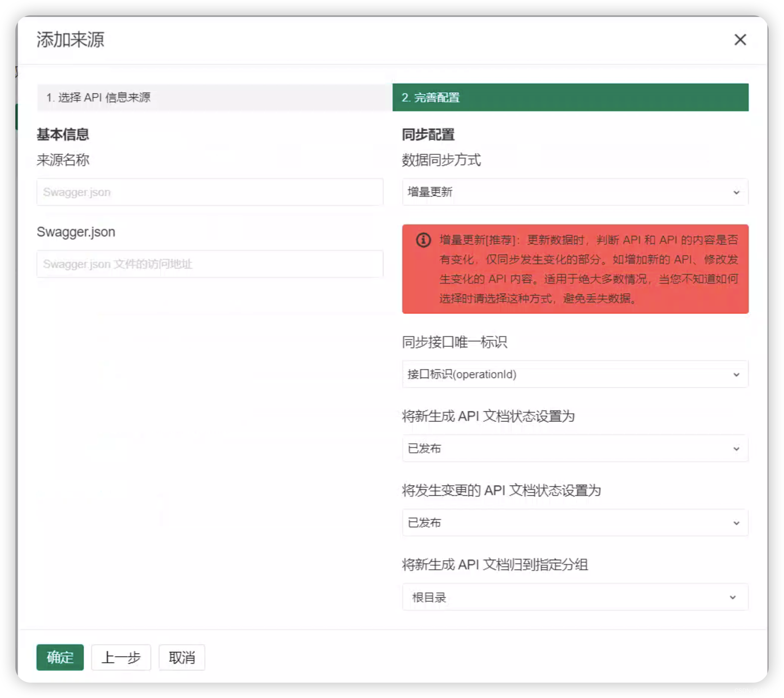Click the 来源名称 label
This screenshot has height=698, width=784.
coord(63,160)
